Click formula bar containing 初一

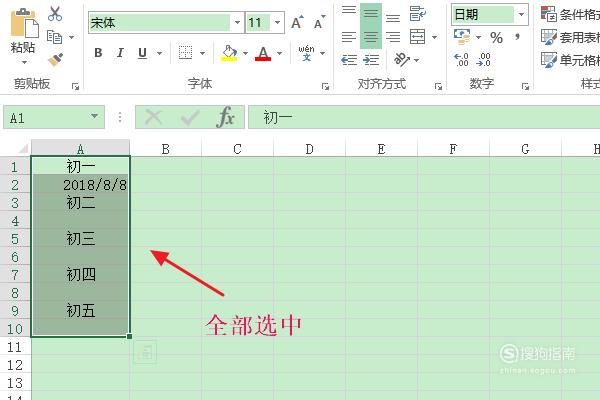(424, 117)
